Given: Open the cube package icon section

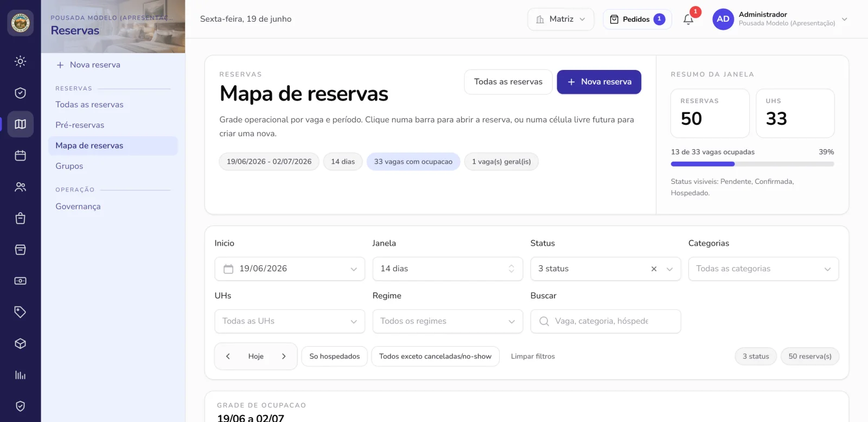Looking at the screenshot, I should tap(21, 343).
